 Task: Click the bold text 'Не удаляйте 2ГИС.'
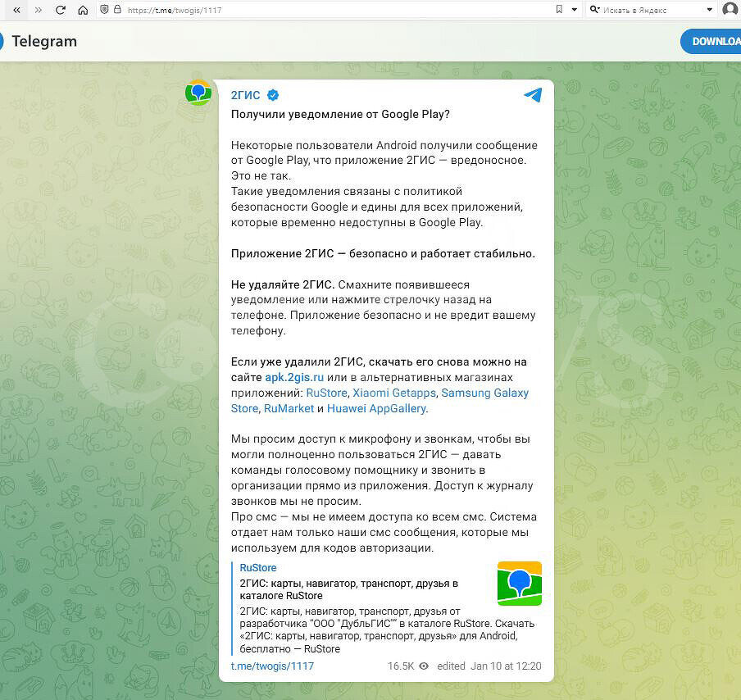tap(283, 284)
